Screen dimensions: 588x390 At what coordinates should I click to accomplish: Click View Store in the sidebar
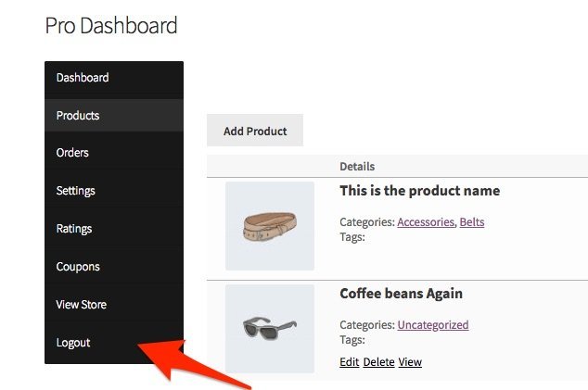coord(82,305)
